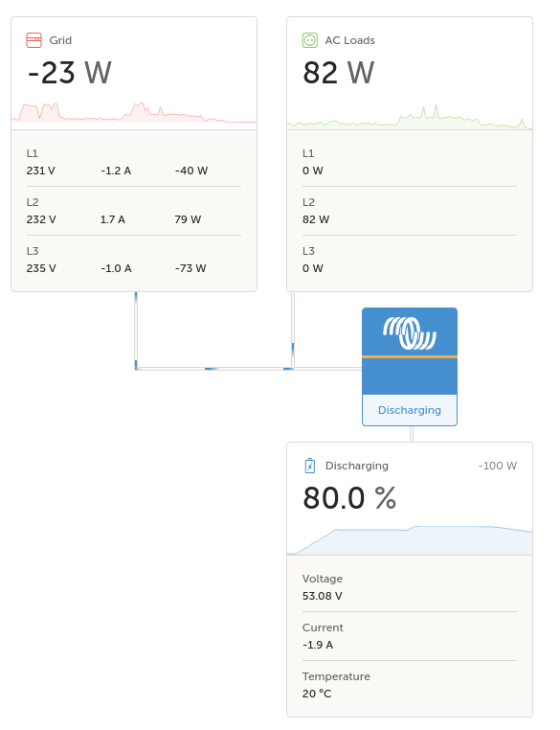The width and height of the screenshot is (560, 730).
Task: Open the Grid power chart
Action: 134,113
